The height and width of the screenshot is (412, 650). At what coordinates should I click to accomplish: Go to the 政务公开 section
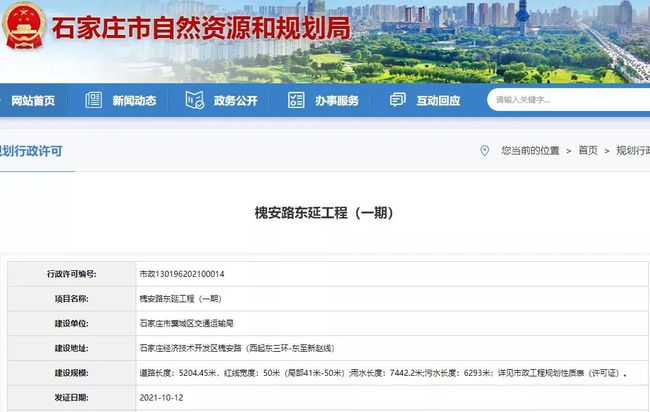[235, 101]
